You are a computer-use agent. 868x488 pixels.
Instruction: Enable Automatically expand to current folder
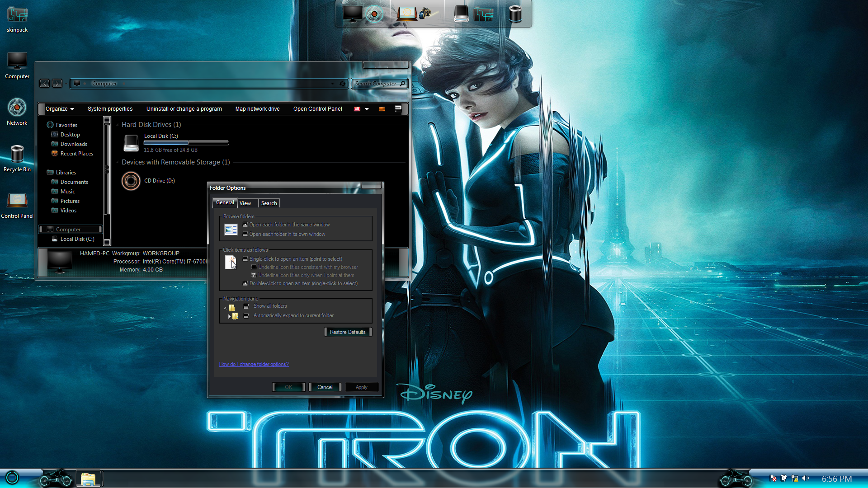[x=246, y=315]
